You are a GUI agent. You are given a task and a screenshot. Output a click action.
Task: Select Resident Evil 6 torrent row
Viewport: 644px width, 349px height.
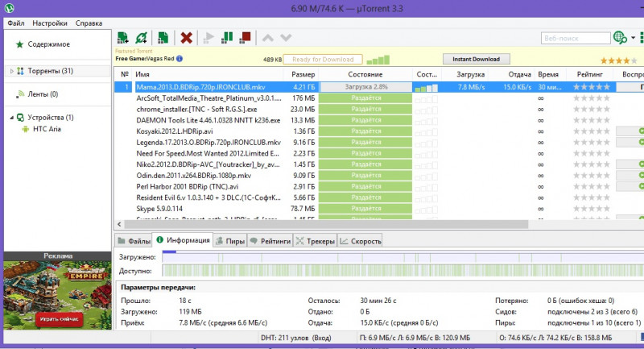pyautogui.click(x=208, y=197)
